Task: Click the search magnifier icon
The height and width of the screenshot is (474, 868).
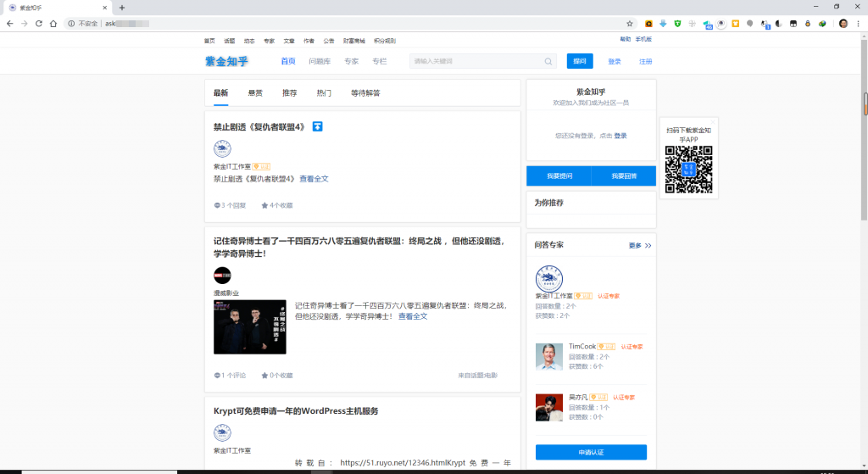Action: click(x=548, y=61)
